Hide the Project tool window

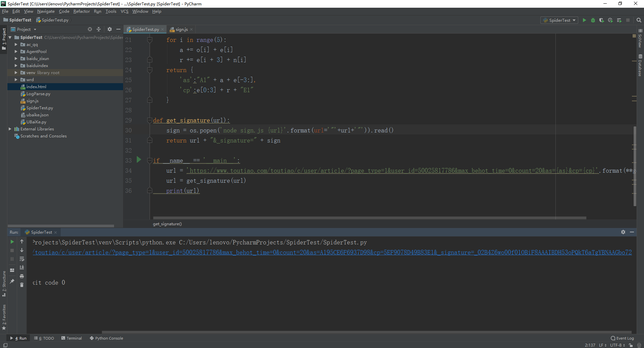pos(118,30)
